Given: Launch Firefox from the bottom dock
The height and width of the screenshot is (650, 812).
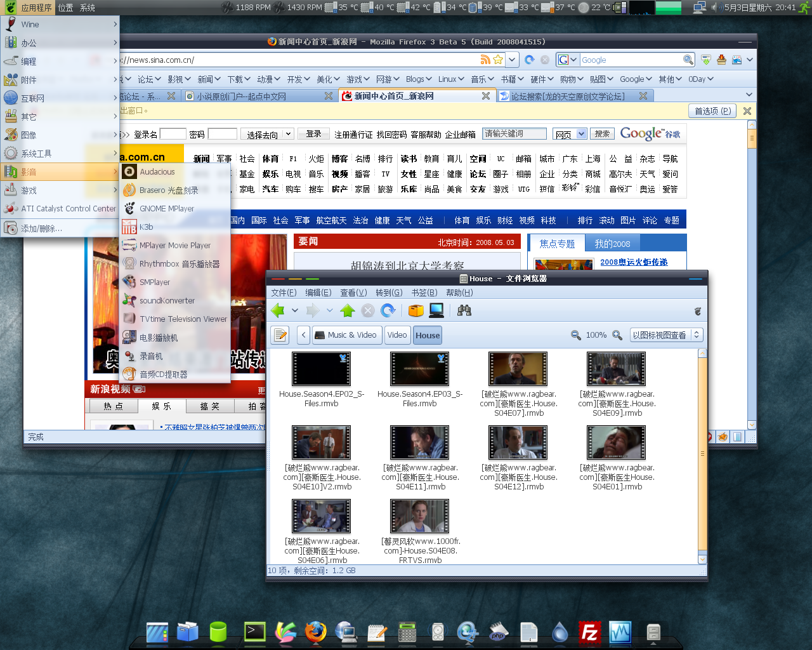Looking at the screenshot, I should pos(315,631).
